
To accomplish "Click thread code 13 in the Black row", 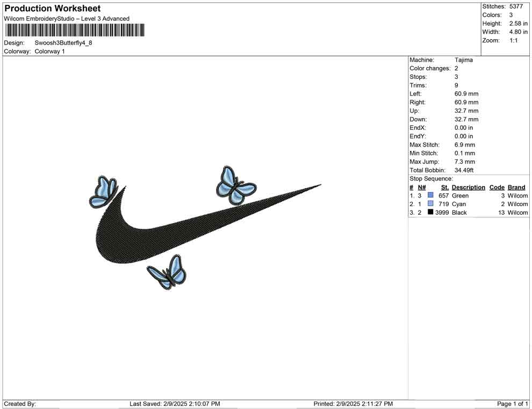I will pyautogui.click(x=501, y=213).
